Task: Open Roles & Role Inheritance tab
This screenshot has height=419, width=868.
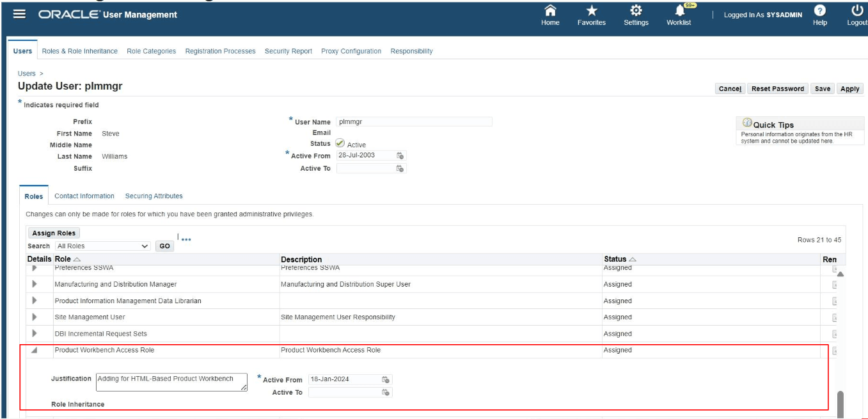Action: coord(79,51)
